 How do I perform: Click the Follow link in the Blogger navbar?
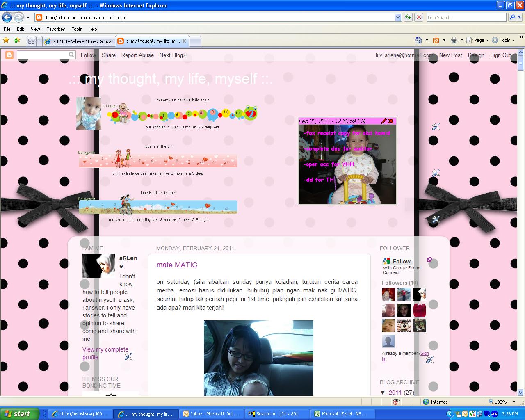point(88,55)
